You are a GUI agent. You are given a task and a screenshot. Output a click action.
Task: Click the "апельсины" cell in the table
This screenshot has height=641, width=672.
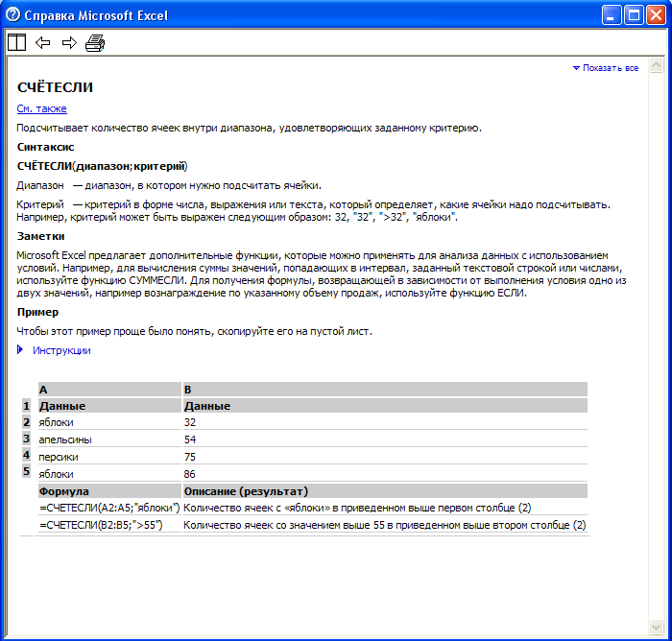coord(64,439)
